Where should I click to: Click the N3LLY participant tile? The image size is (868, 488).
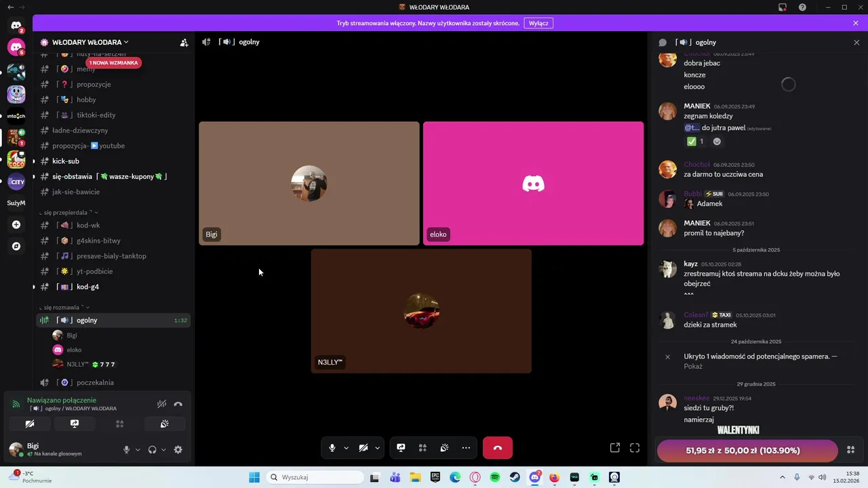click(x=421, y=311)
